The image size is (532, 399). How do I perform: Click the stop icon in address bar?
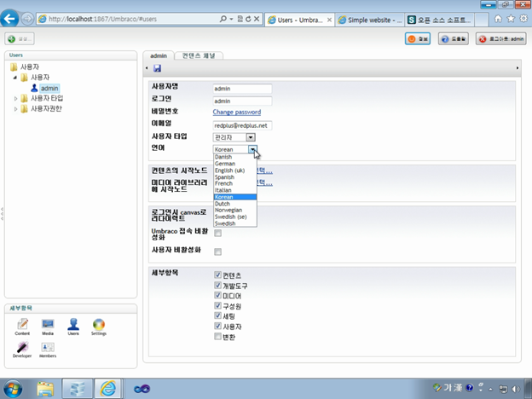click(x=257, y=19)
